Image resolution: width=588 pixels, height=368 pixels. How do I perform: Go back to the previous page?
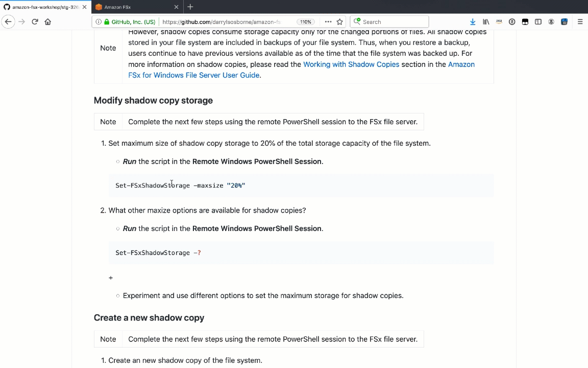point(8,22)
